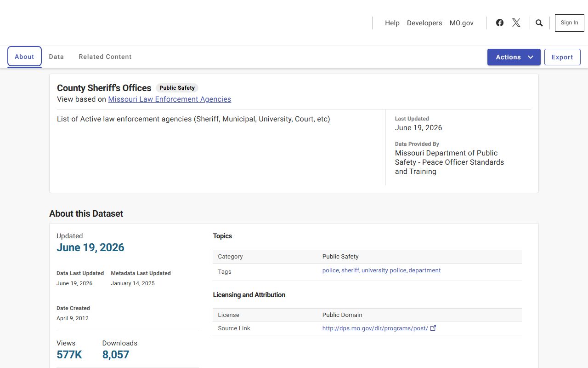Click the 'Downloads' label
This screenshot has height=368, width=588.
pyautogui.click(x=119, y=343)
